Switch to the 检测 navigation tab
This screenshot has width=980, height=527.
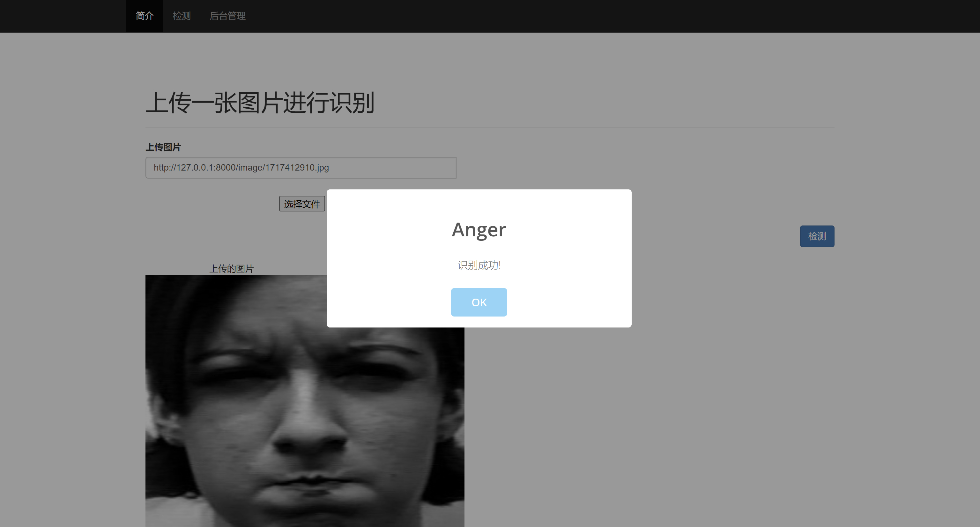coord(182,16)
